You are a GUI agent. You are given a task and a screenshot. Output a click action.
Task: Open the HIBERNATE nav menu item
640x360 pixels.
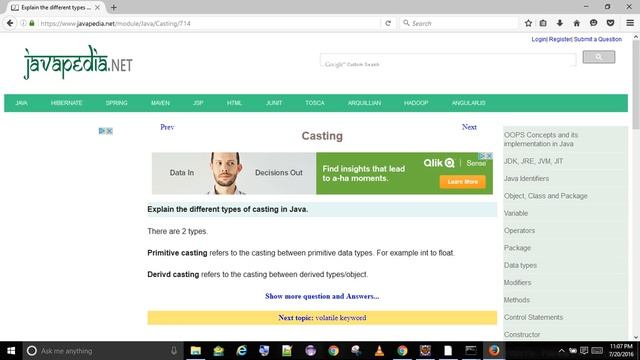[x=67, y=103]
